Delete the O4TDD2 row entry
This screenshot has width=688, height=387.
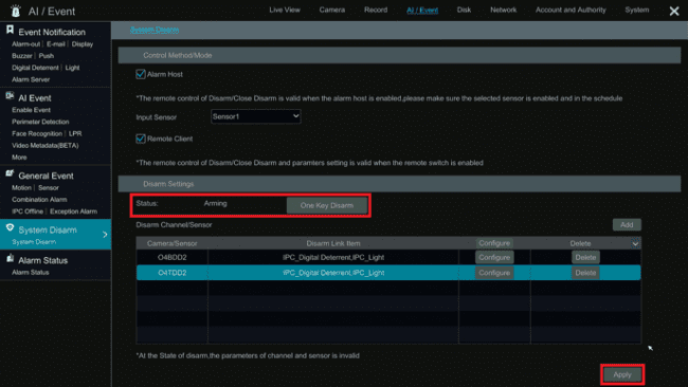coord(585,273)
